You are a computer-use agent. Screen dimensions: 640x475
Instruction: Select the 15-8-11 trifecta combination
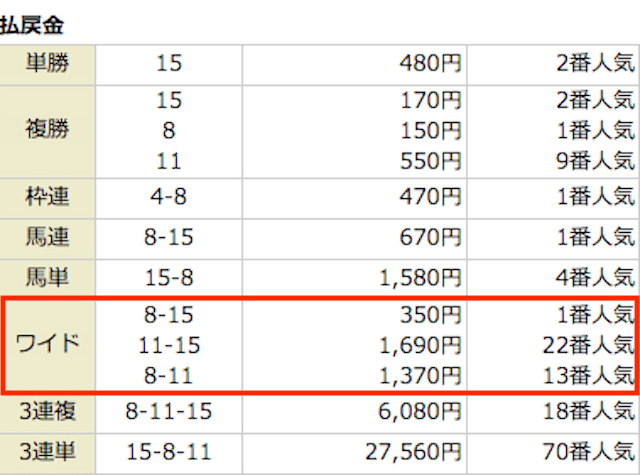[x=169, y=452]
